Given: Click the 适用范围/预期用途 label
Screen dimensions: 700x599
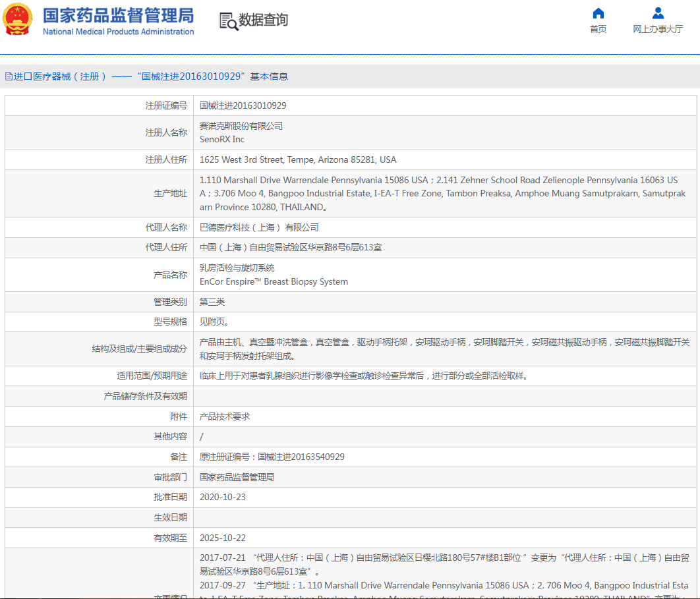Looking at the screenshot, I should point(152,376).
